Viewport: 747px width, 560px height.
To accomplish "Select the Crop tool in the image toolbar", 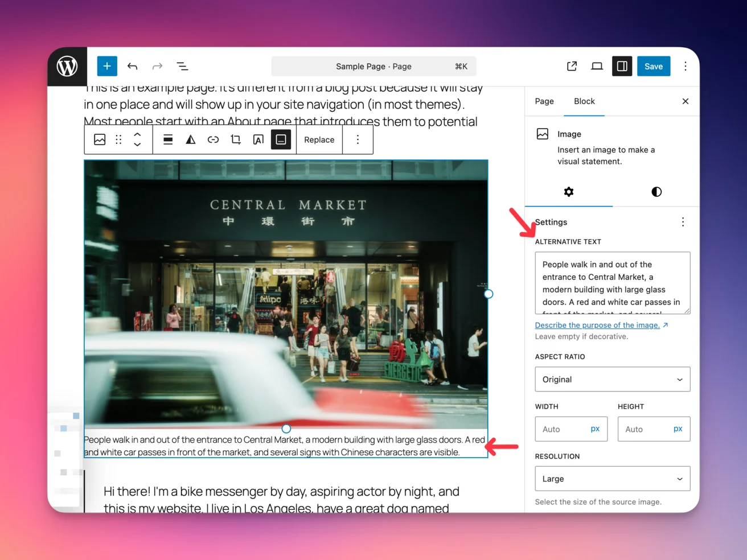I will (236, 139).
